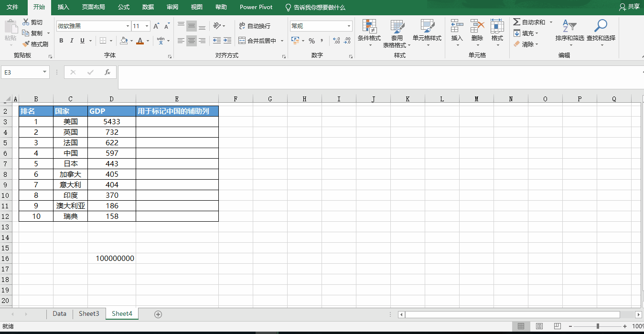Image resolution: width=644 pixels, height=334 pixels.
Task: Apply bold formatting with the B icon
Action: coord(61,41)
